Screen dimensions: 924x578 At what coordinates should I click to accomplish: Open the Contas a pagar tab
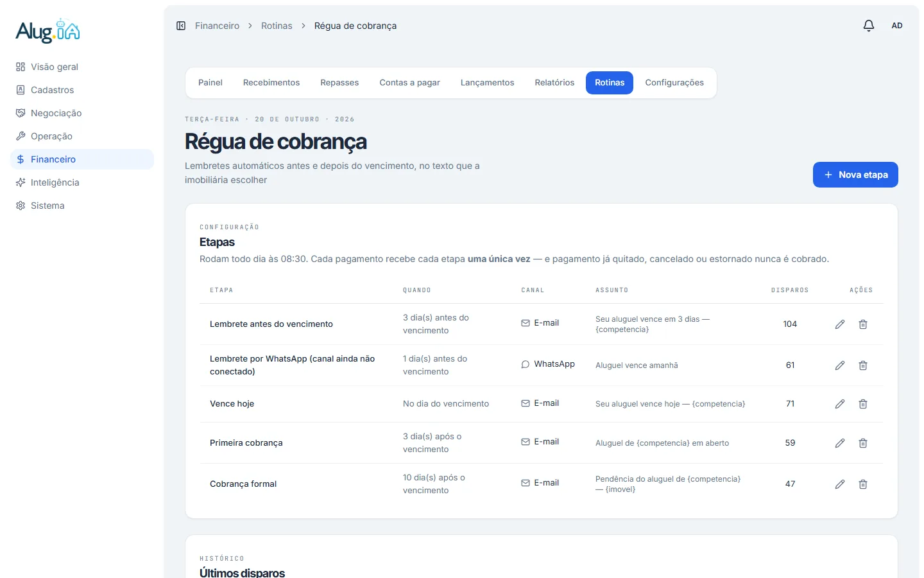(409, 83)
